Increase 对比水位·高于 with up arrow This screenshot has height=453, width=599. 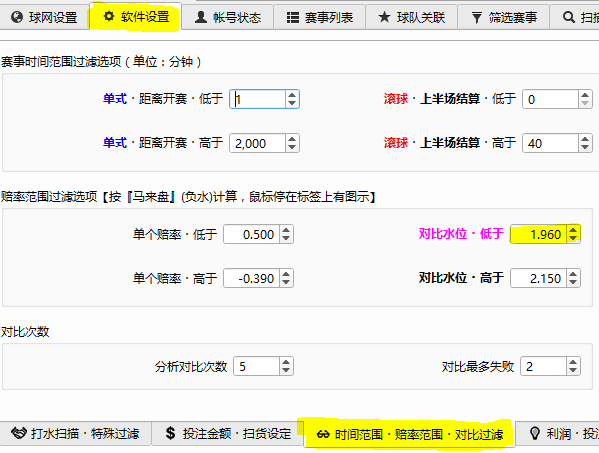(573, 274)
